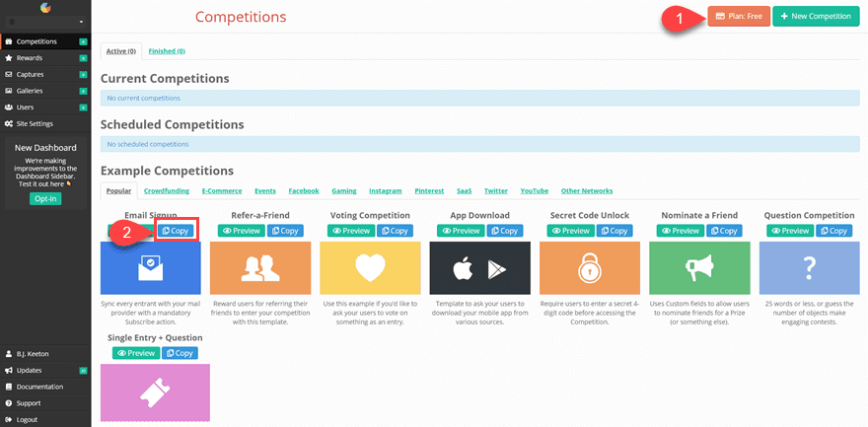
Task: Expand the account dropdown at sidebar top
Action: coord(45,21)
